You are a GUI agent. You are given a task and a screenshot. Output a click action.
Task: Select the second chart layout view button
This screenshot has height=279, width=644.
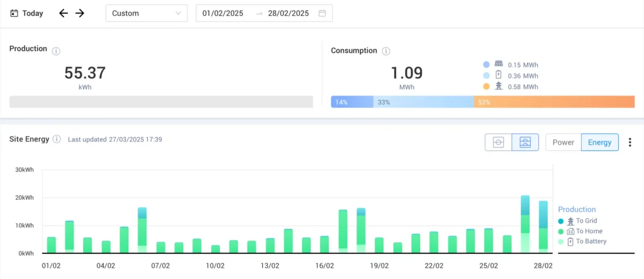click(x=525, y=143)
